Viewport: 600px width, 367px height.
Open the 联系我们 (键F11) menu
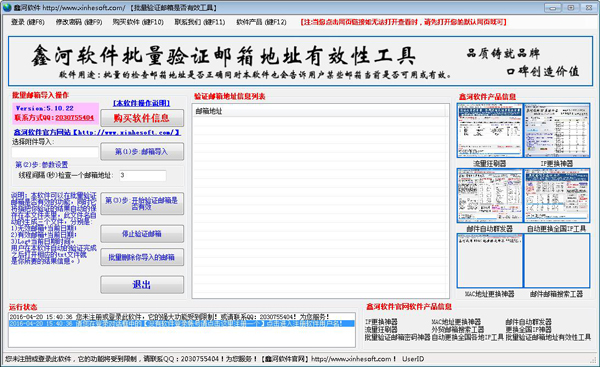[200, 22]
